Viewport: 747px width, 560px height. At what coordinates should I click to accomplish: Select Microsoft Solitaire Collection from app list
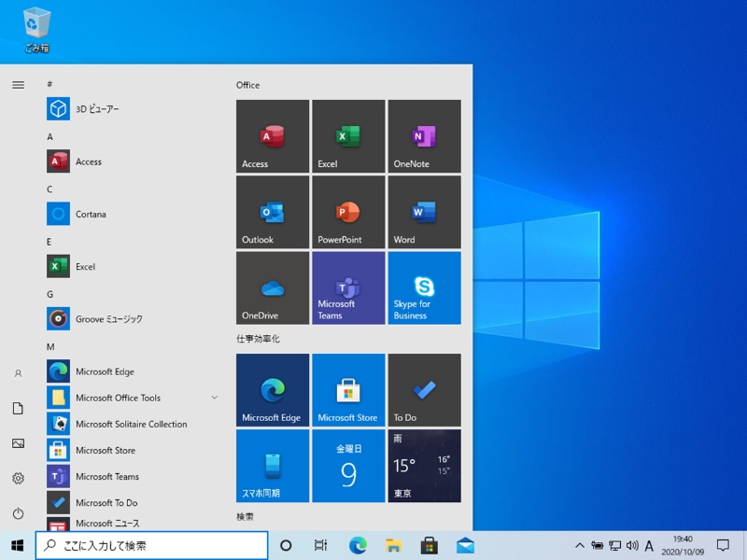tap(131, 424)
